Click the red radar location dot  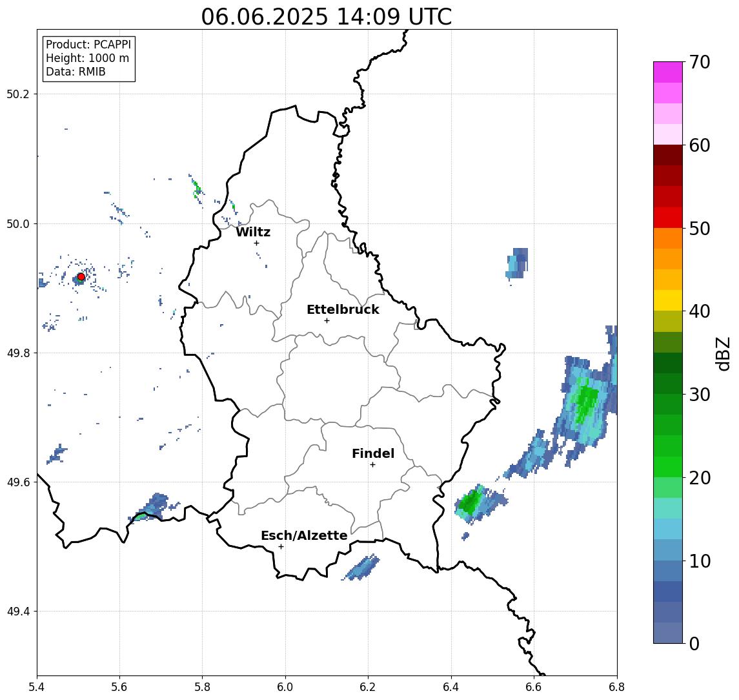coord(81,277)
